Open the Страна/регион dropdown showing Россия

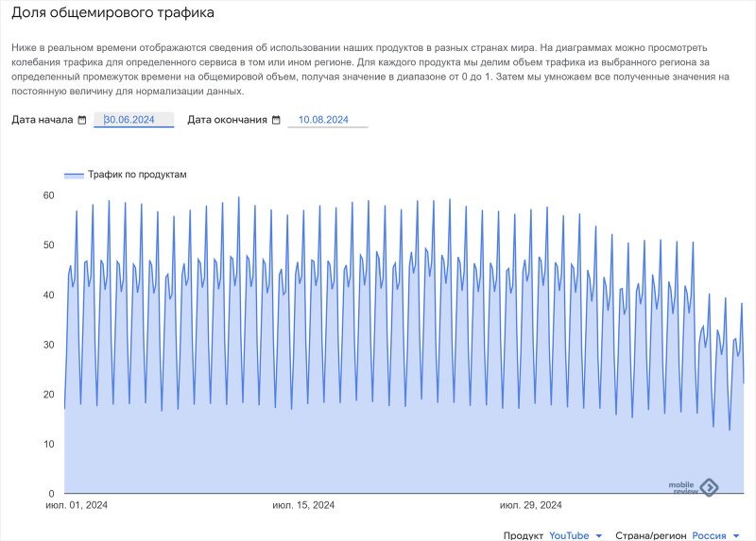[x=709, y=535]
